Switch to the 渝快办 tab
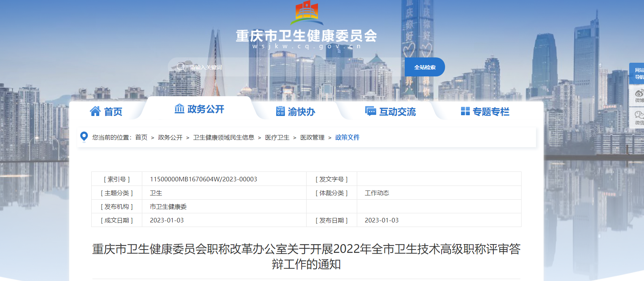The width and height of the screenshot is (644, 281). pos(301,111)
